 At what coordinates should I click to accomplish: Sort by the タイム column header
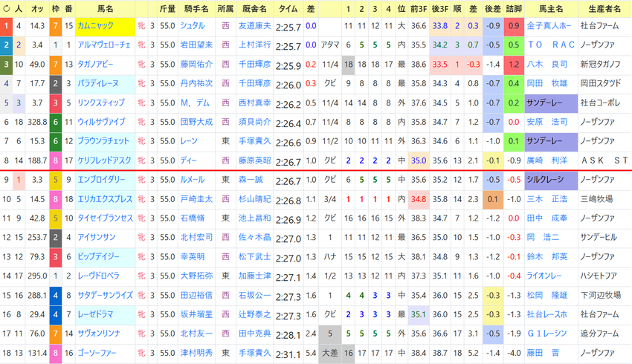288,8
